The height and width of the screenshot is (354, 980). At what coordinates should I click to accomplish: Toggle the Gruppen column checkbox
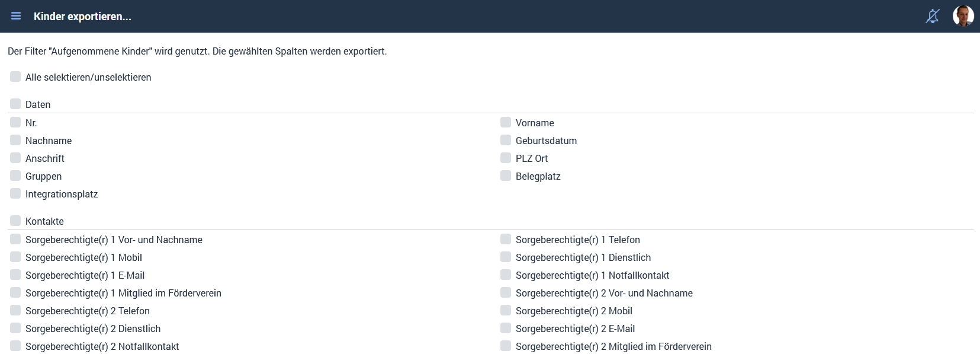tap(15, 176)
